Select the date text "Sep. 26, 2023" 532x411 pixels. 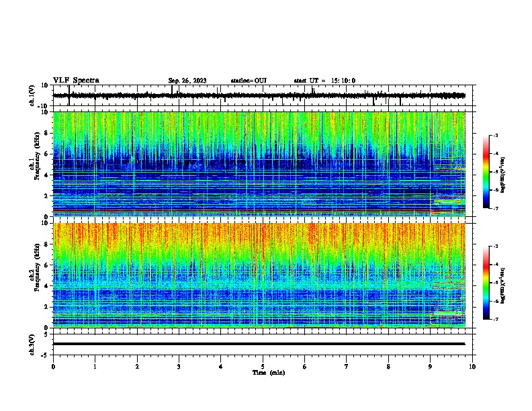coord(187,81)
